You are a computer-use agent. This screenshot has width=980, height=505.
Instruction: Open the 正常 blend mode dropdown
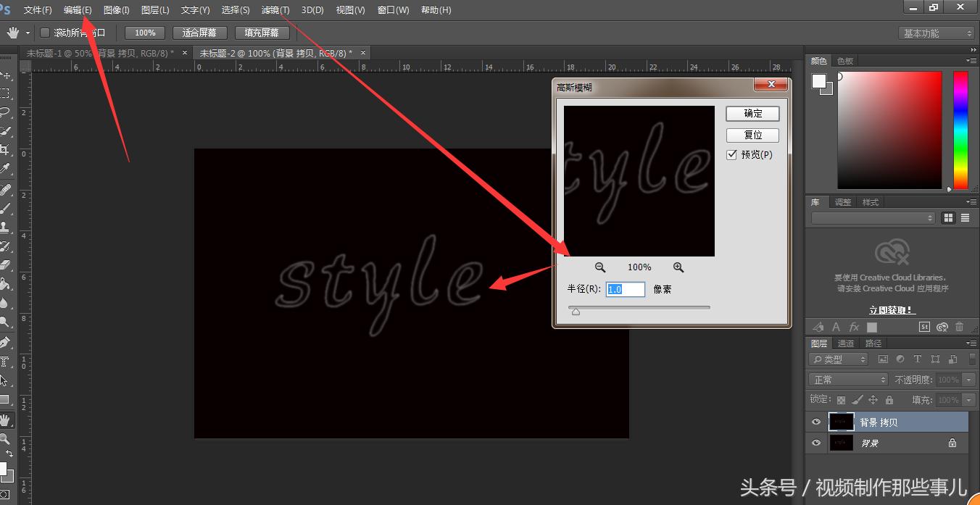click(847, 380)
